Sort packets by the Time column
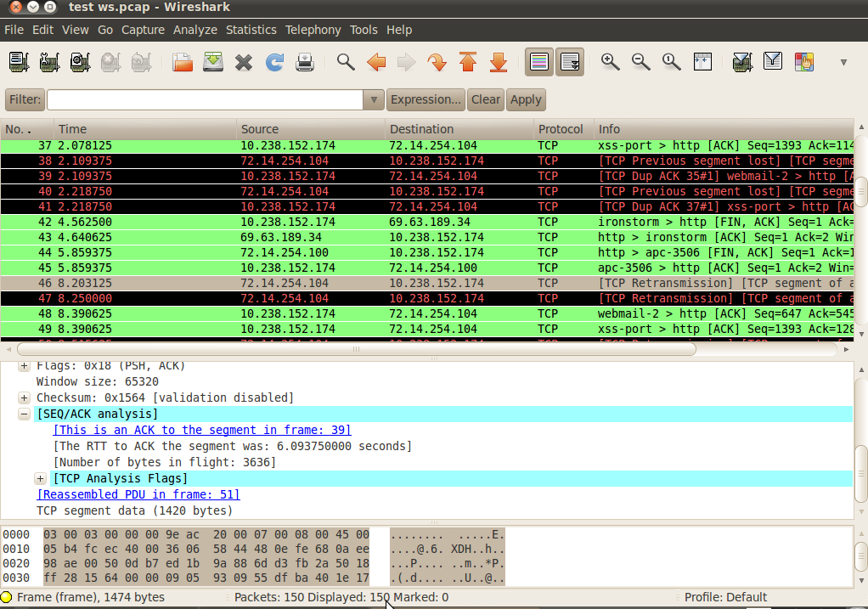Image resolution: width=868 pixels, height=609 pixels. click(144, 129)
